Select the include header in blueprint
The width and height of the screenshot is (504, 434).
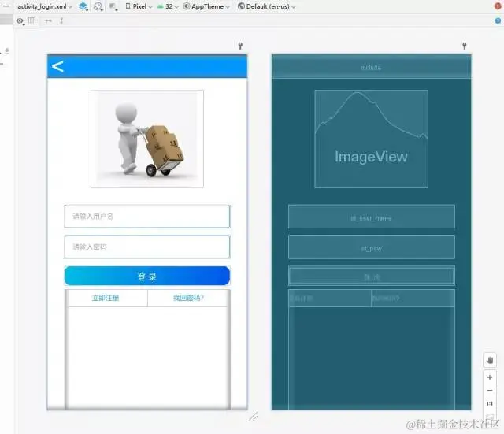[371, 67]
